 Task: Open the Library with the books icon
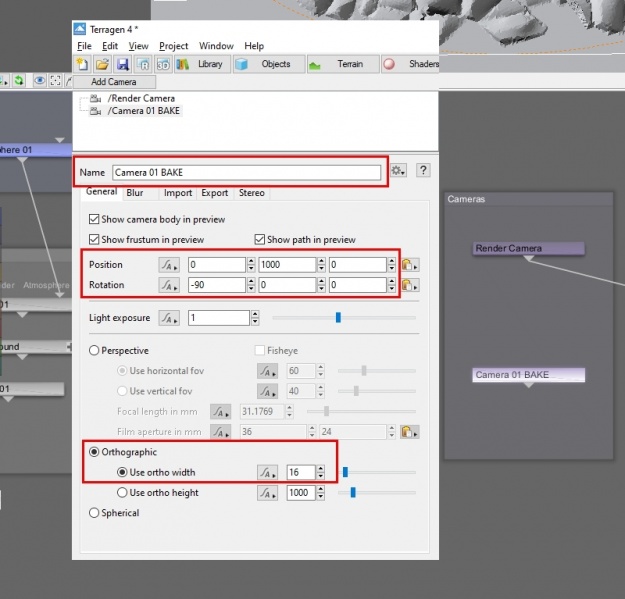coord(183,64)
